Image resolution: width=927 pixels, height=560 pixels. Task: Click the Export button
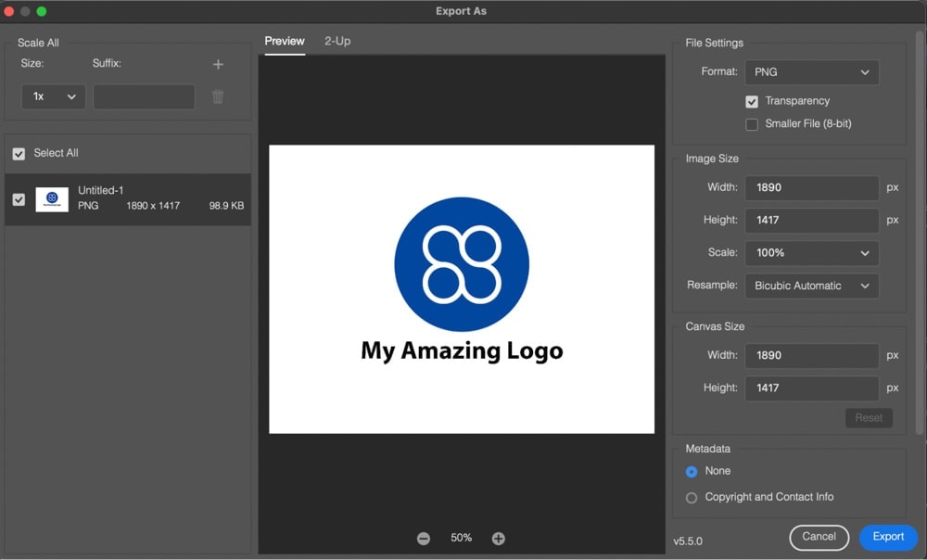(888, 537)
